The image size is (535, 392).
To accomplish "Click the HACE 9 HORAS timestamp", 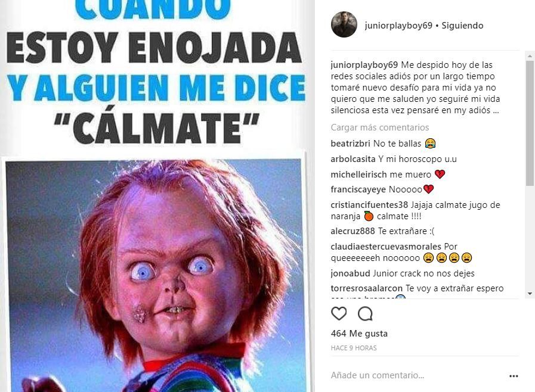I will coord(354,348).
